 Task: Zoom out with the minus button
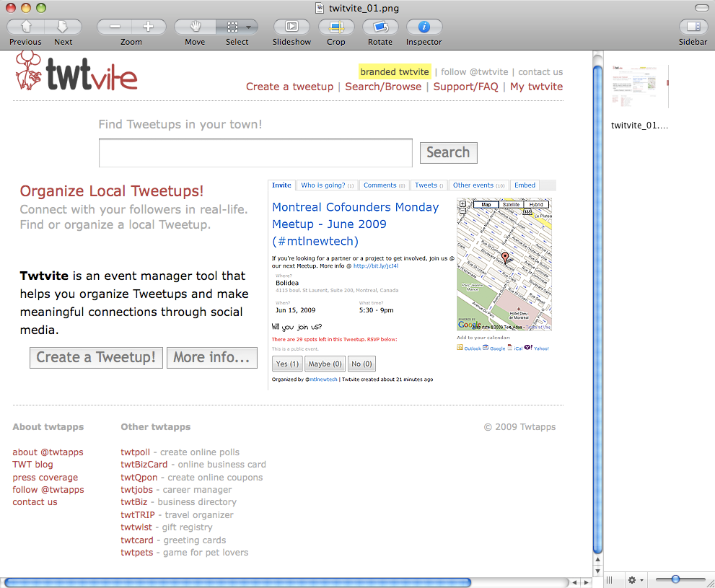[115, 27]
